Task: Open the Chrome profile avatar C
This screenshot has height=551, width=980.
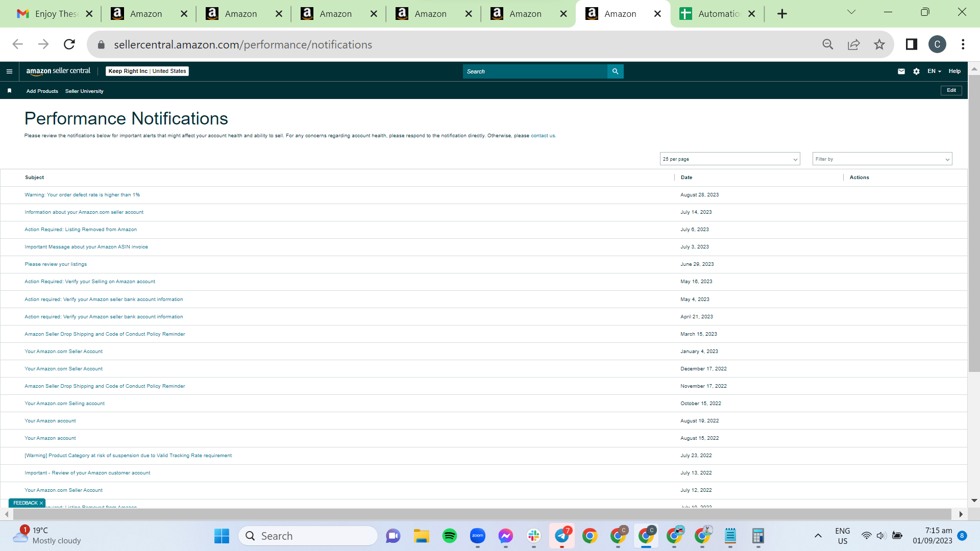Action: 937,44
